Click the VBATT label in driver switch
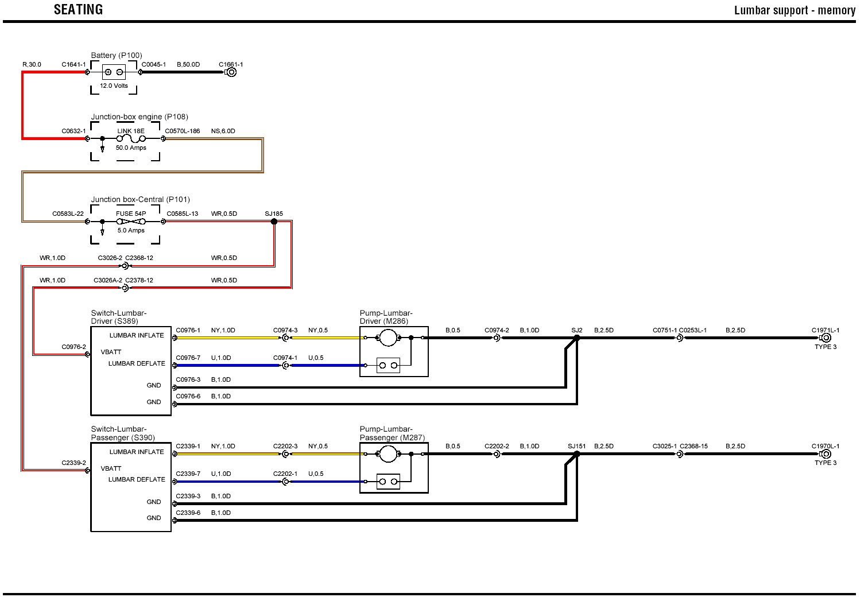This screenshot has height=597, width=868. tap(111, 352)
